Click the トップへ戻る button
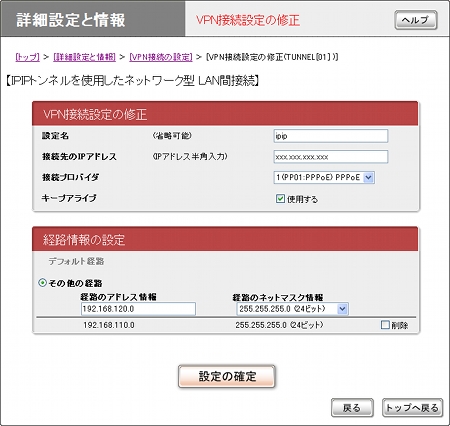450x426 pixels. (412, 408)
